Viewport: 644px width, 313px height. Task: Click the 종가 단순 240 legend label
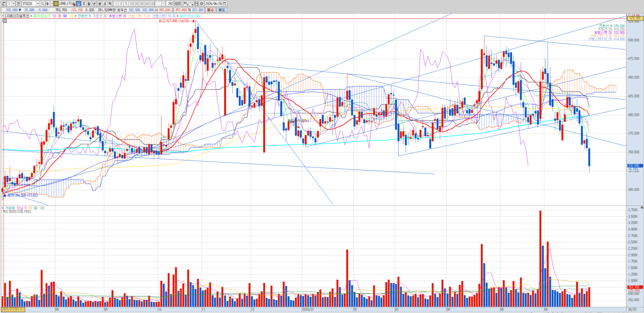point(190,16)
